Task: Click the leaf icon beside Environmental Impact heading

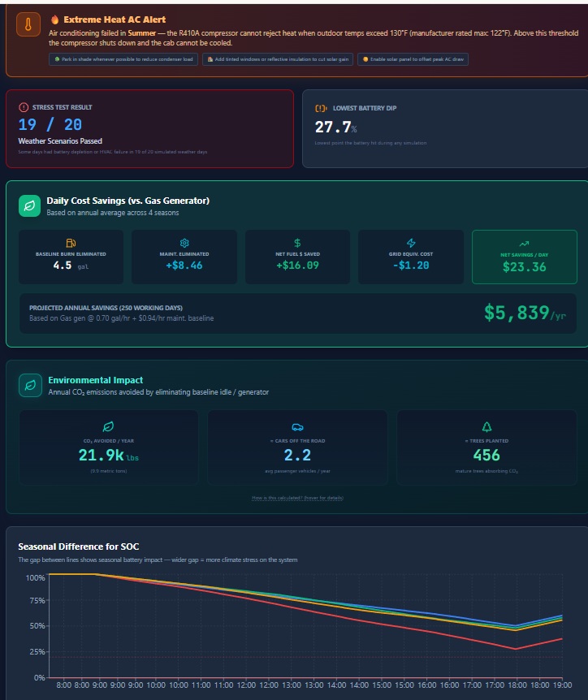Action: click(30, 385)
